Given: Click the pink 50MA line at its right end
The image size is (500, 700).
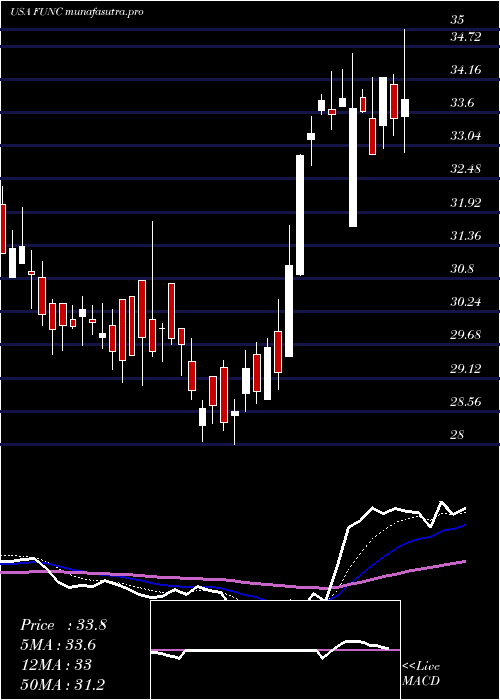Looking at the screenshot, I should (x=463, y=562).
